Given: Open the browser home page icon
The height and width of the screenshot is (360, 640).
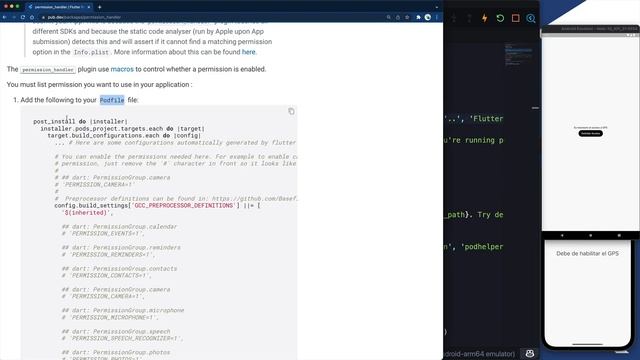Looking at the screenshot, I should [32, 17].
